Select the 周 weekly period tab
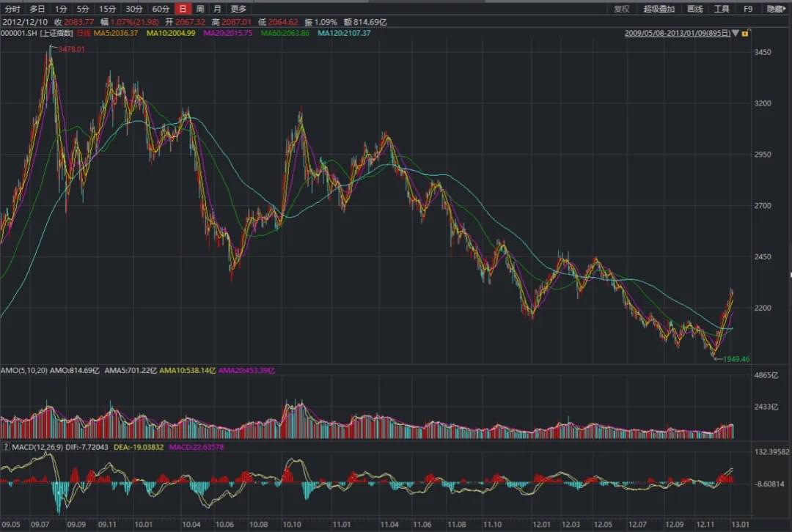The image size is (792, 532). click(x=200, y=9)
